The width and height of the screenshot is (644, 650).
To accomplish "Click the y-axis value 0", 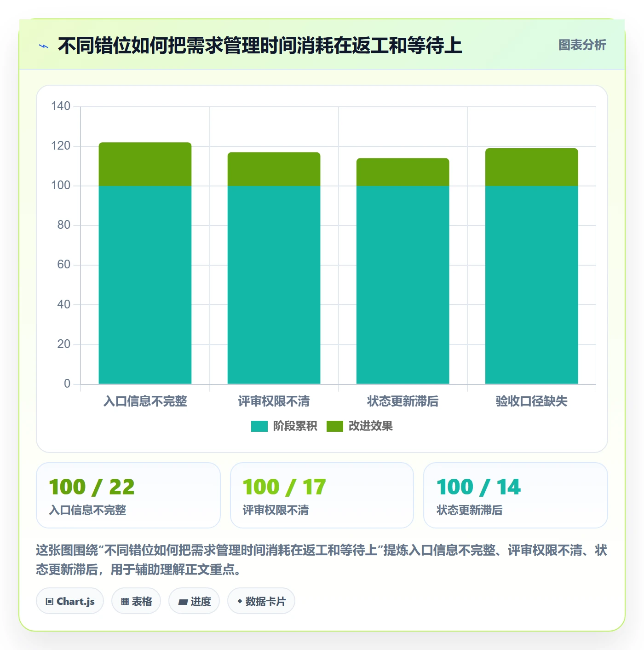I will (x=67, y=383).
